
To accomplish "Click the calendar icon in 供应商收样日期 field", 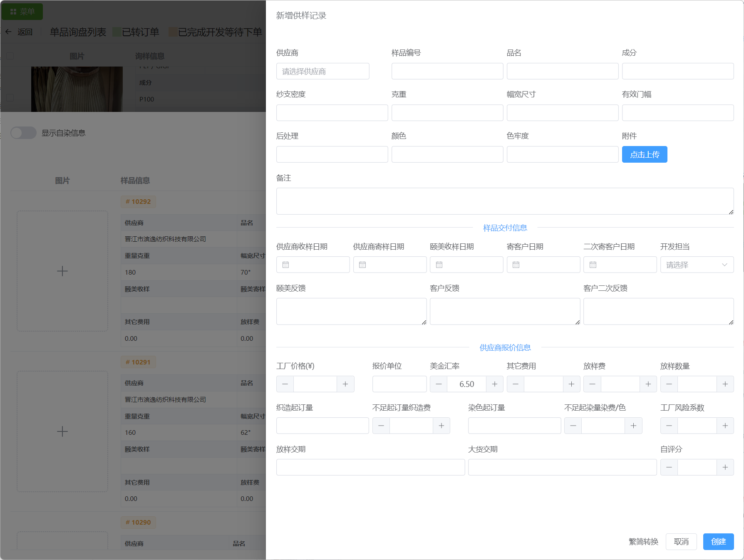I will pyautogui.click(x=285, y=265).
